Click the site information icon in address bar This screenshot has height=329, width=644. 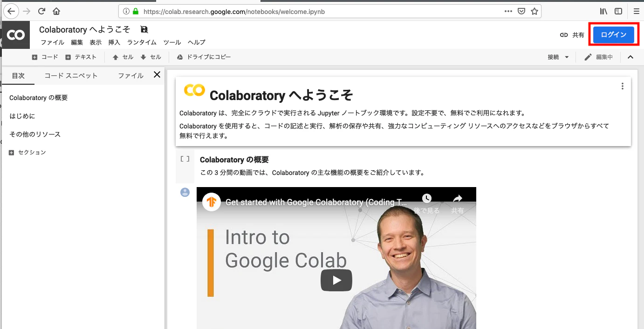127,11
